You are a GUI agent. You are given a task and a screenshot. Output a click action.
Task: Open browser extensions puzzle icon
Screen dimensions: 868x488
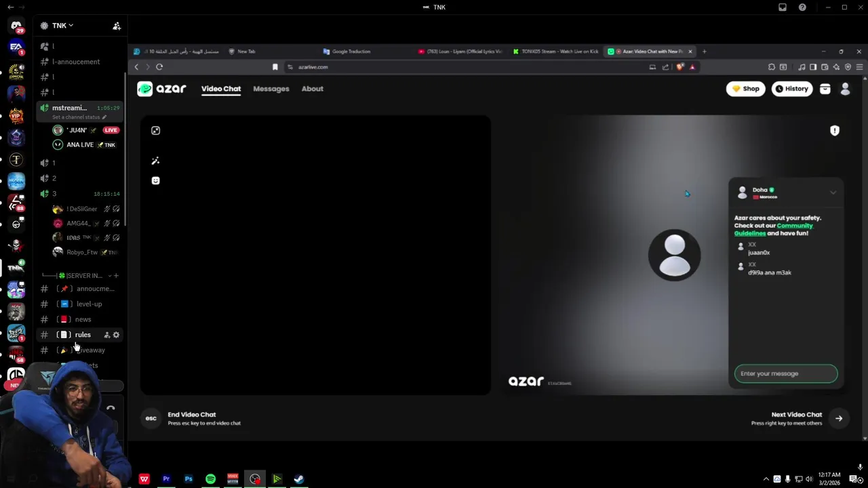pyautogui.click(x=772, y=67)
